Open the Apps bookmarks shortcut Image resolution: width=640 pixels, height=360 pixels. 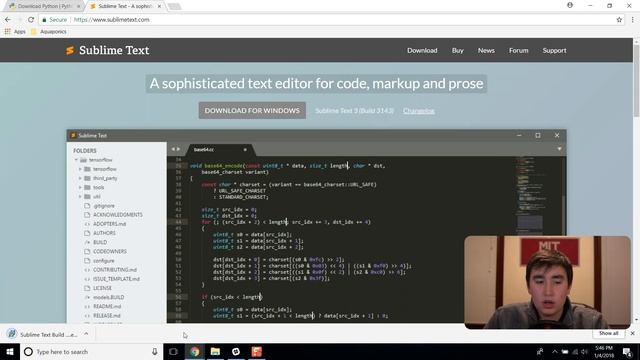click(15, 31)
